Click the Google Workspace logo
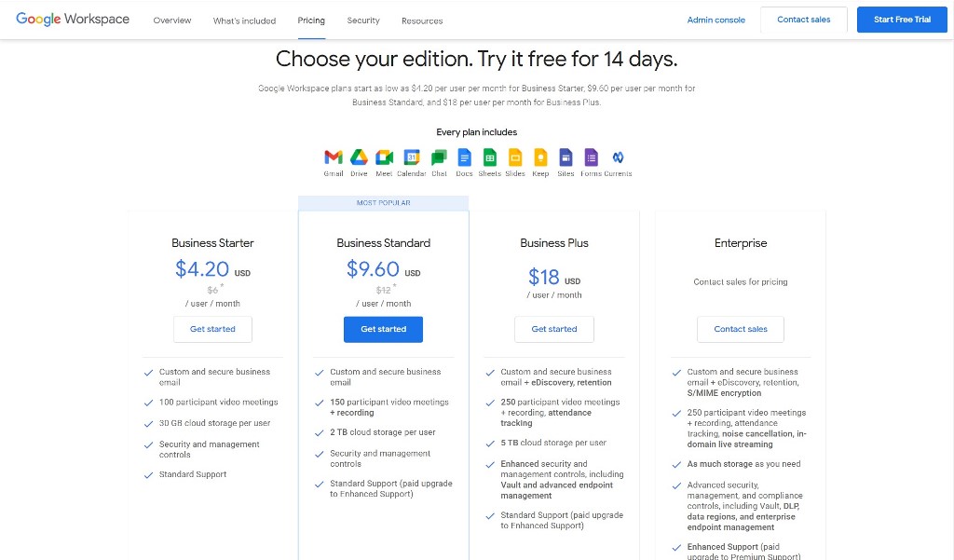This screenshot has height=560, width=954. [x=73, y=19]
